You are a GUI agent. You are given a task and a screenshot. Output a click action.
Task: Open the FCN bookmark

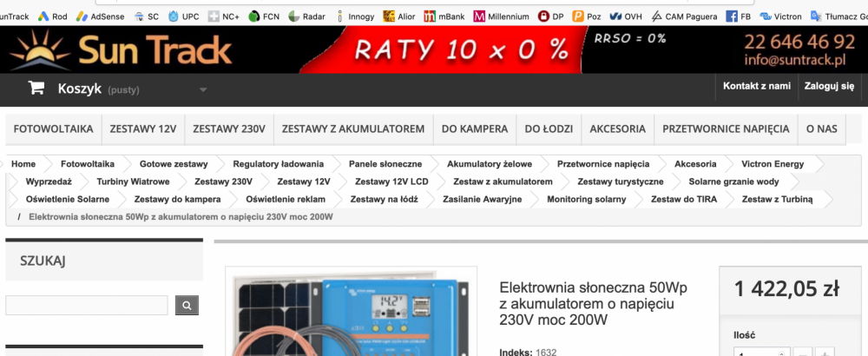click(264, 16)
